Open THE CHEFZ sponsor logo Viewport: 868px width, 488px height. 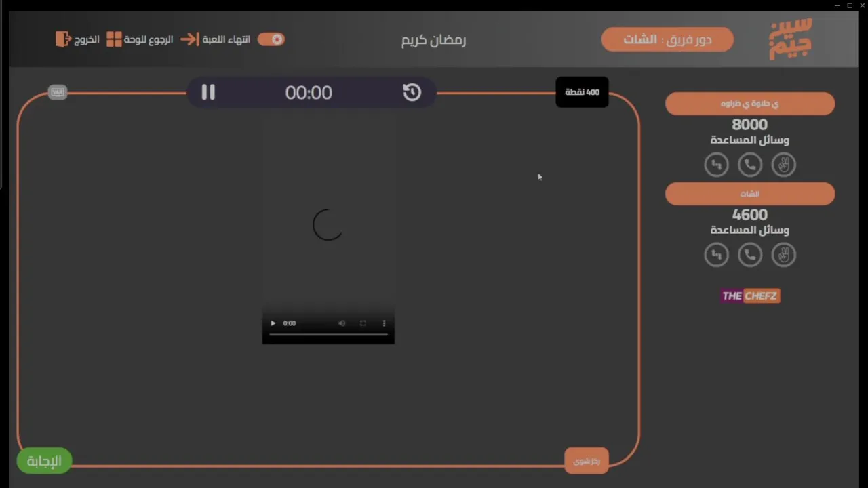pos(750,296)
